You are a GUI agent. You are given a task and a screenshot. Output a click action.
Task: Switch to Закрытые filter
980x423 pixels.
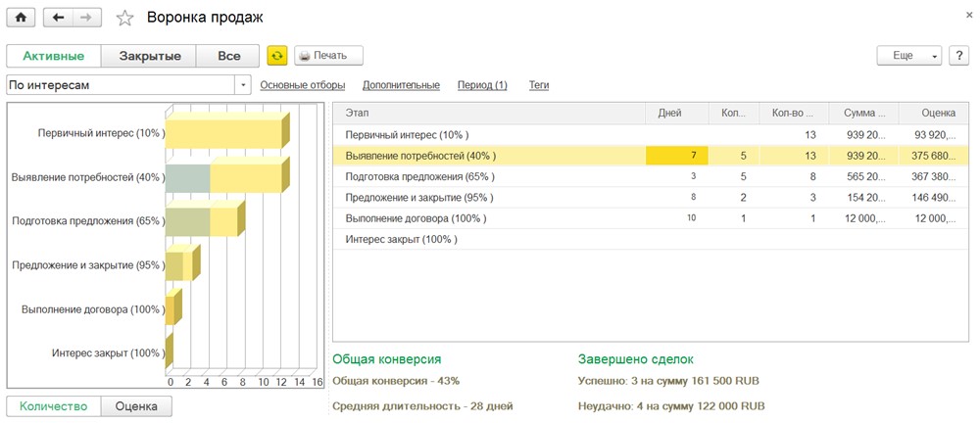pos(150,56)
